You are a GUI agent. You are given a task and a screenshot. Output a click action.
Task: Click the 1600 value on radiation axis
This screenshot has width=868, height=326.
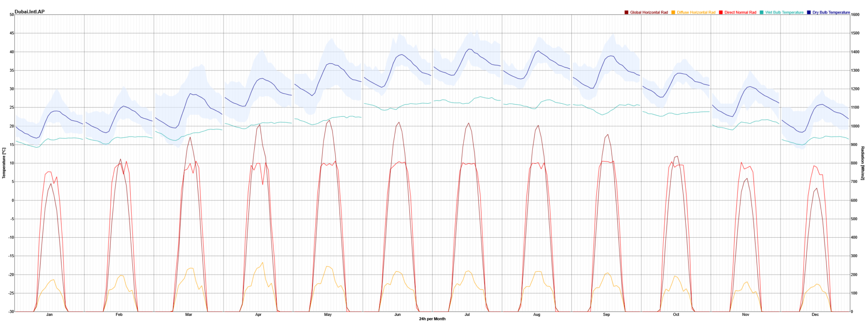pos(855,14)
